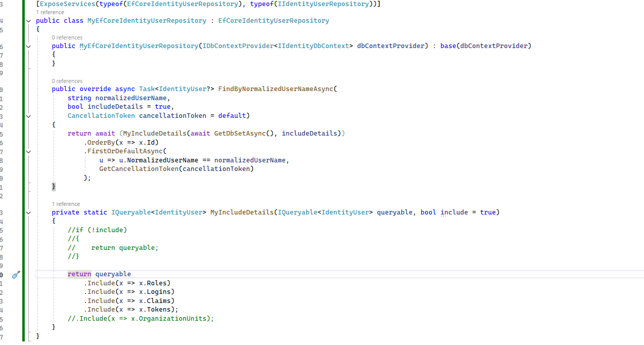The image size is (644, 345).
Task: Collapse the constructor definition block
Action: pos(28,46)
